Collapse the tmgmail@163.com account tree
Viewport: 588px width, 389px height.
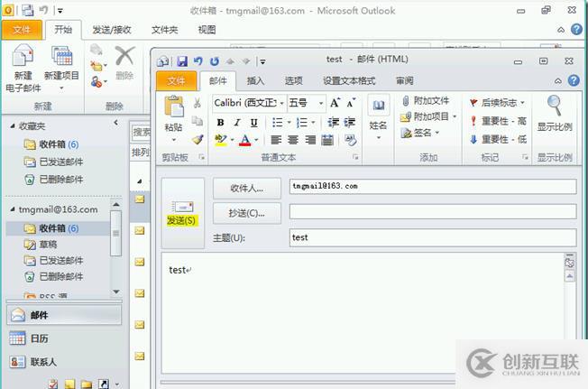(x=13, y=209)
